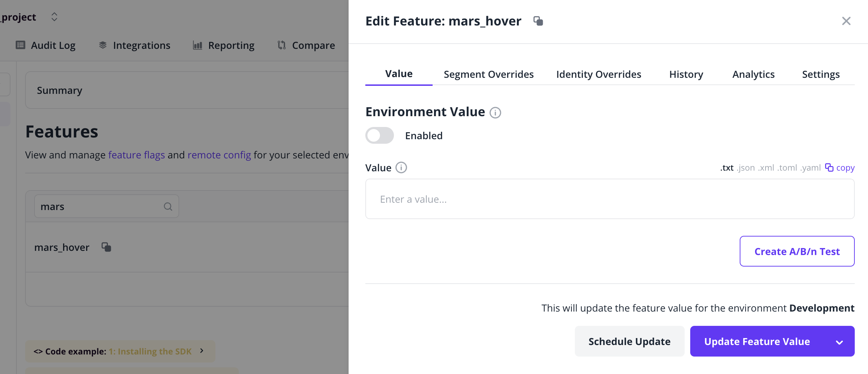Click the copy icon next to the yaml format option
Screen dimensions: 868x374
click(x=829, y=167)
